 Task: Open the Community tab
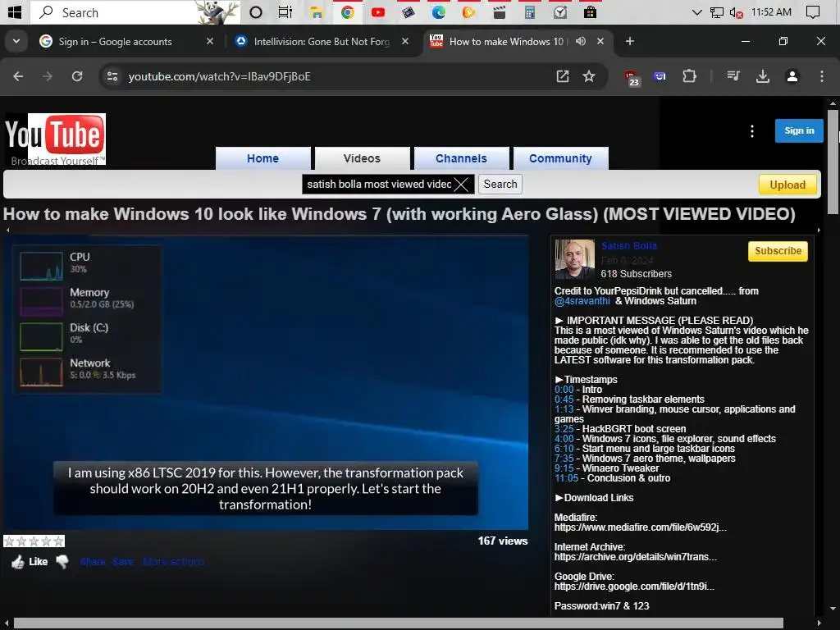[560, 158]
